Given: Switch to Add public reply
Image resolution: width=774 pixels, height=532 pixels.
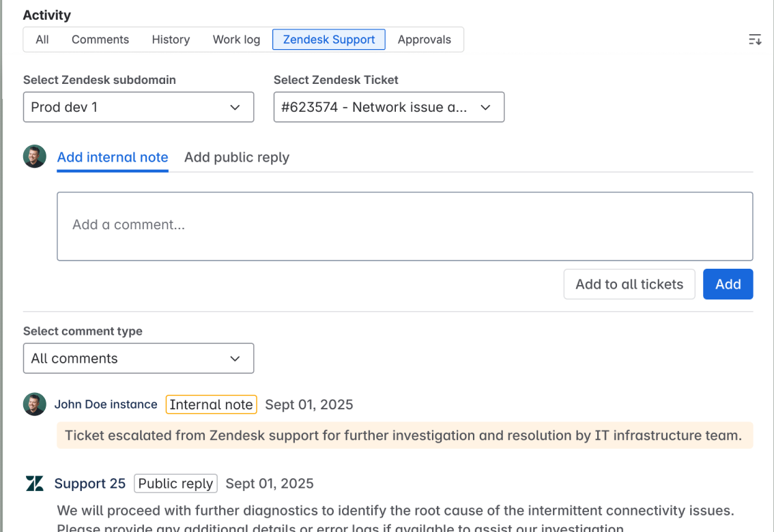Looking at the screenshot, I should pyautogui.click(x=237, y=158).
